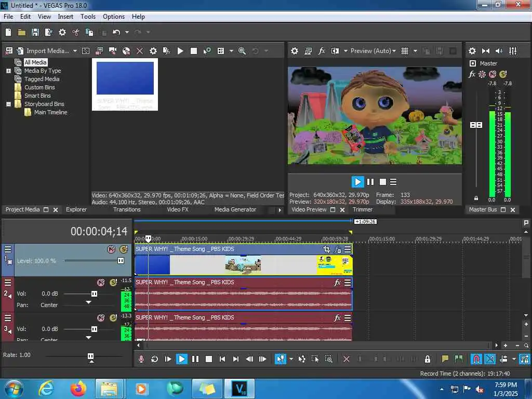The height and width of the screenshot is (399, 532).
Task: Open Media Properties gear in Project Media
Action: (x=153, y=51)
